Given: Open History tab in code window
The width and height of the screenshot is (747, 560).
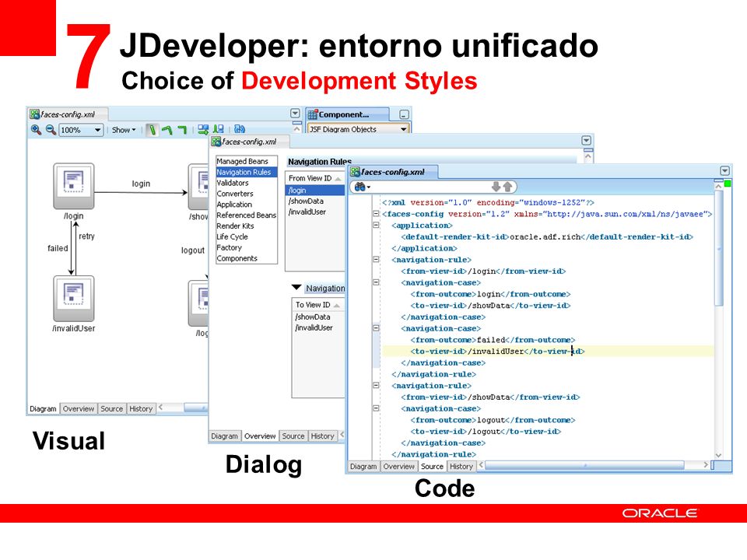Looking at the screenshot, I should pos(461,467).
